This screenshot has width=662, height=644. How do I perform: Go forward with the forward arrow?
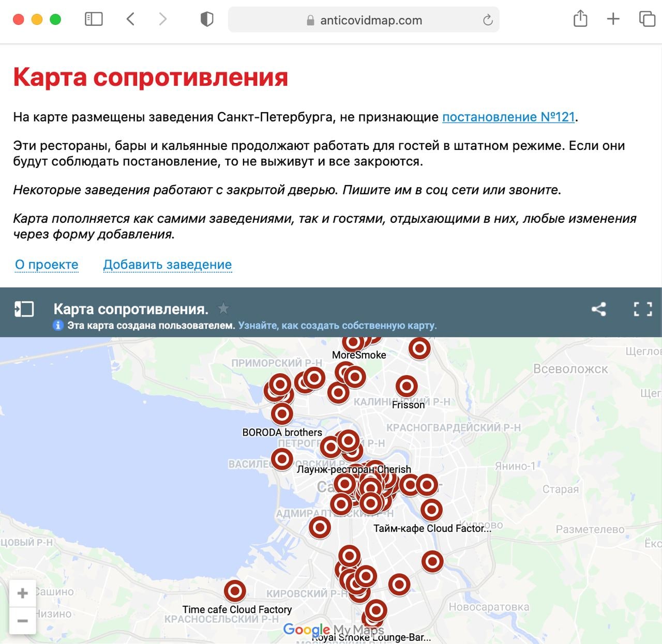[163, 20]
